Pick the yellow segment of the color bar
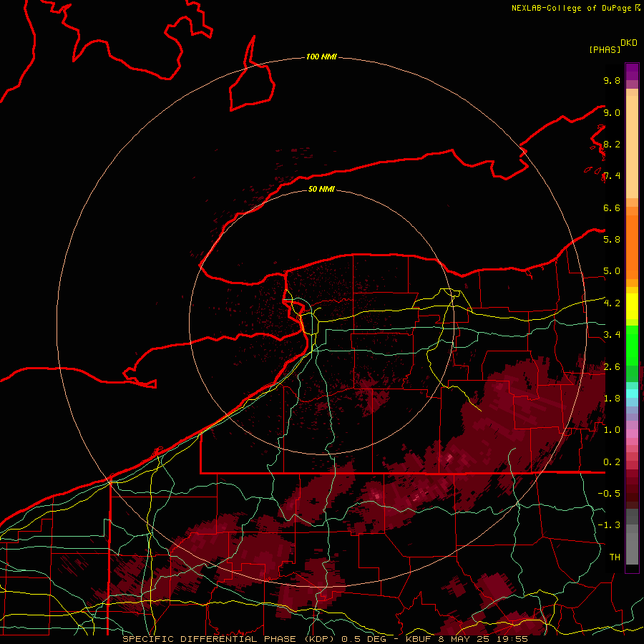 (x=632, y=306)
